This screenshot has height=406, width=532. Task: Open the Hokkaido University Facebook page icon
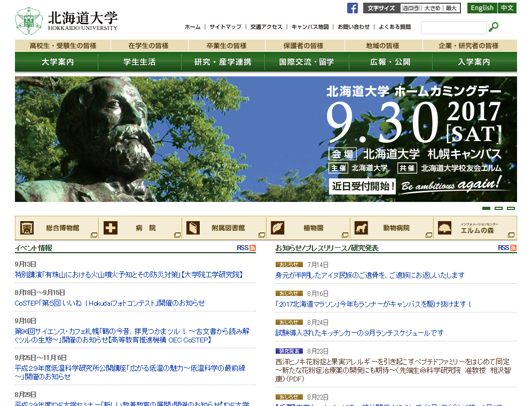click(x=352, y=8)
